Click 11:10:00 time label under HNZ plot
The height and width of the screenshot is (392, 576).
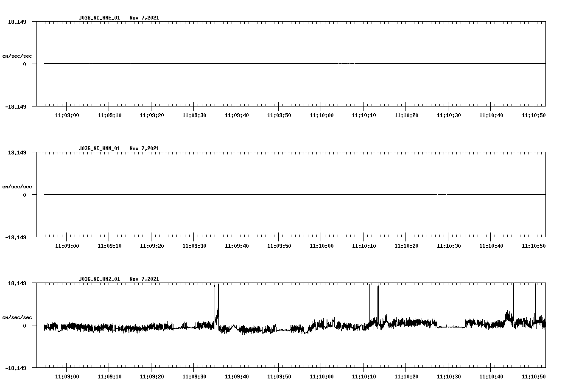tap(322, 377)
